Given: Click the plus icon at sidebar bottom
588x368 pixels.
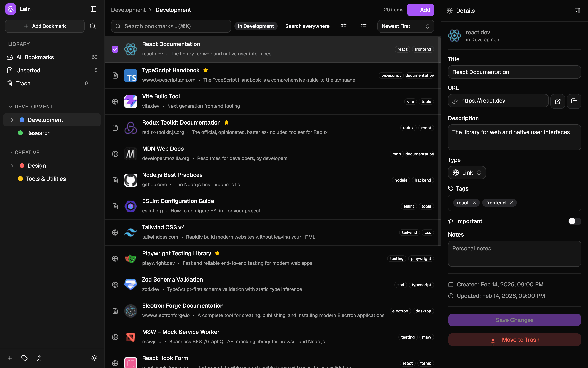Looking at the screenshot, I should click(x=10, y=358).
